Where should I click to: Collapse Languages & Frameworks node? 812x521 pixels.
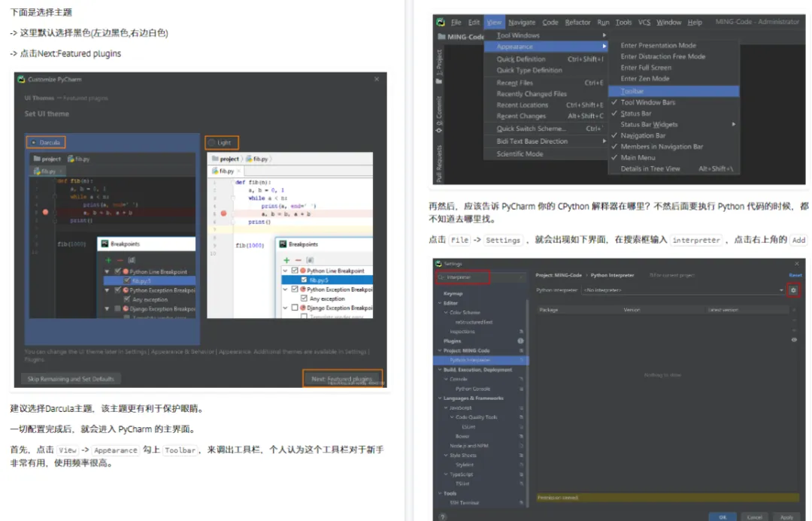click(x=440, y=398)
